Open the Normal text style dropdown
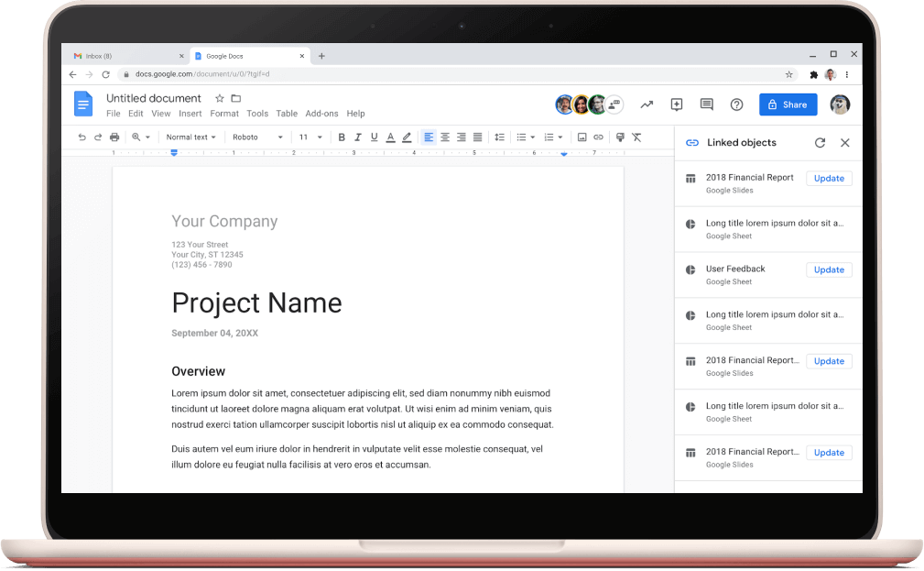 190,137
